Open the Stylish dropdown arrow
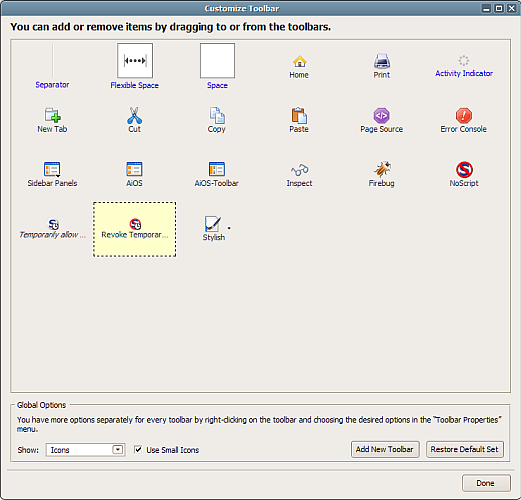Image resolution: width=521 pixels, height=500 pixels. [229, 228]
